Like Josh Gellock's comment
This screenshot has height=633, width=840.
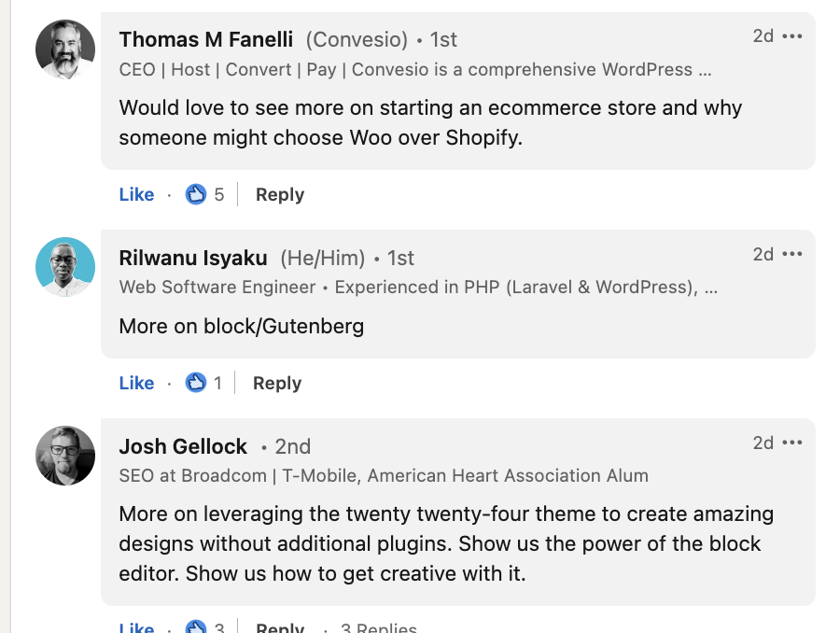(136, 626)
